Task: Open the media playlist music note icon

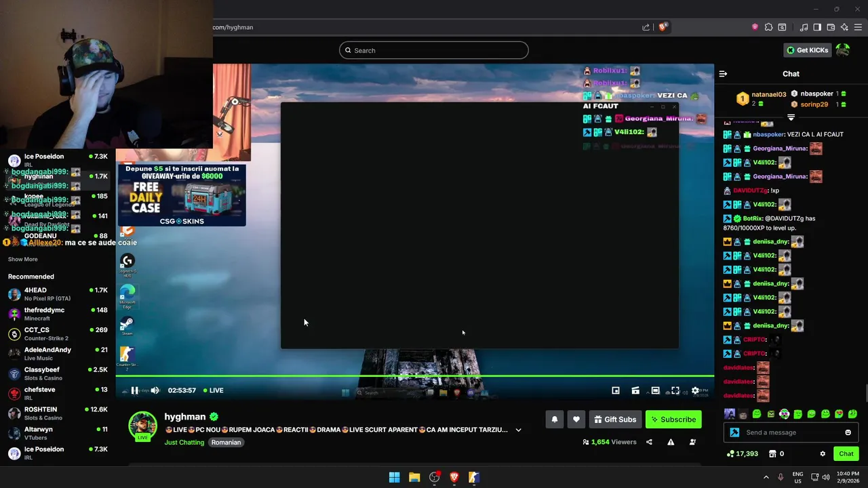Action: (x=804, y=27)
